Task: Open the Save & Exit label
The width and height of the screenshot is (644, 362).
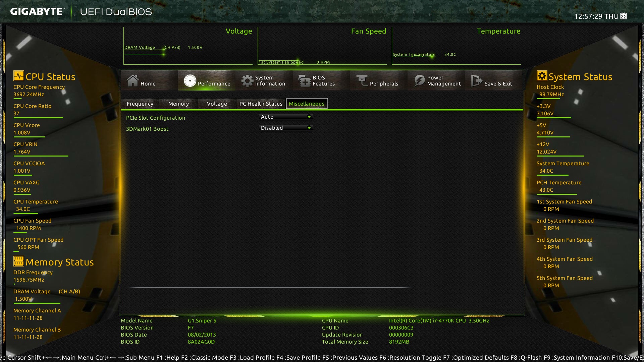Action: pyautogui.click(x=498, y=84)
